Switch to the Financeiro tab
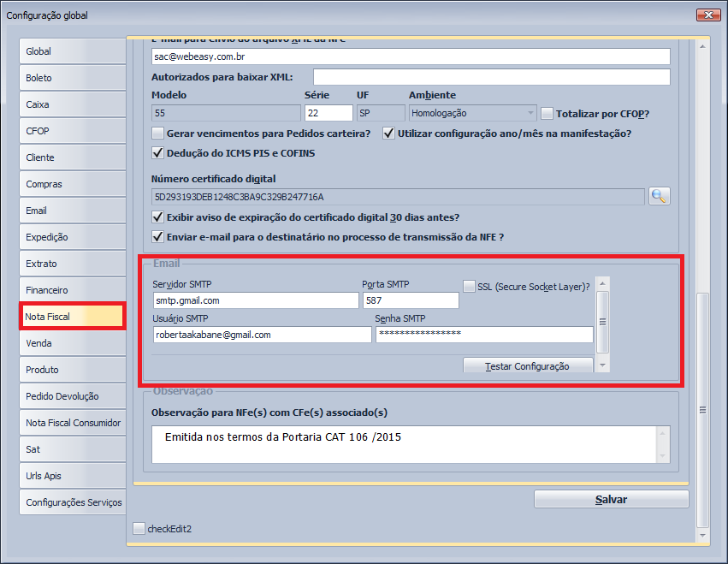 [x=73, y=290]
